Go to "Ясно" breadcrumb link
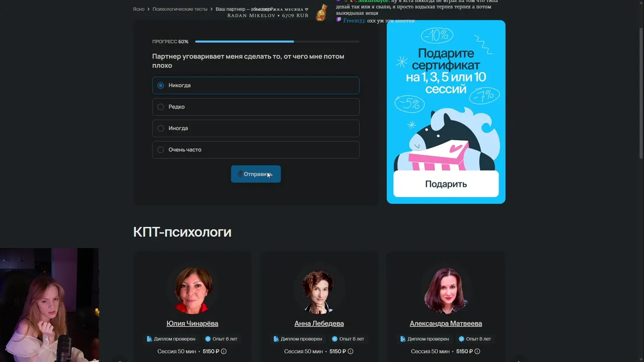The width and height of the screenshot is (644, 362). 138,9
